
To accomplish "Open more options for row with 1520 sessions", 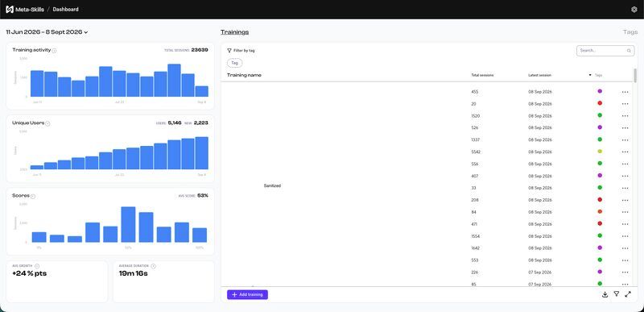I will 625,116.
